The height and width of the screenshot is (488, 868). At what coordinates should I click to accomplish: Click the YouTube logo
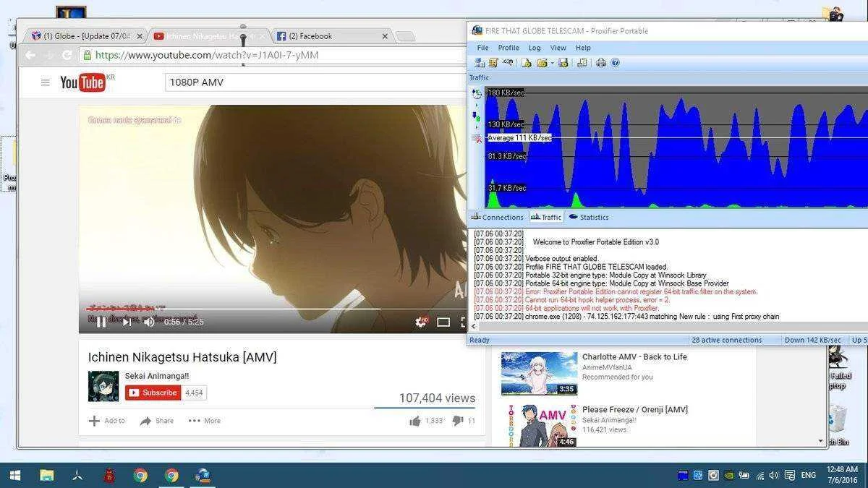click(x=82, y=82)
